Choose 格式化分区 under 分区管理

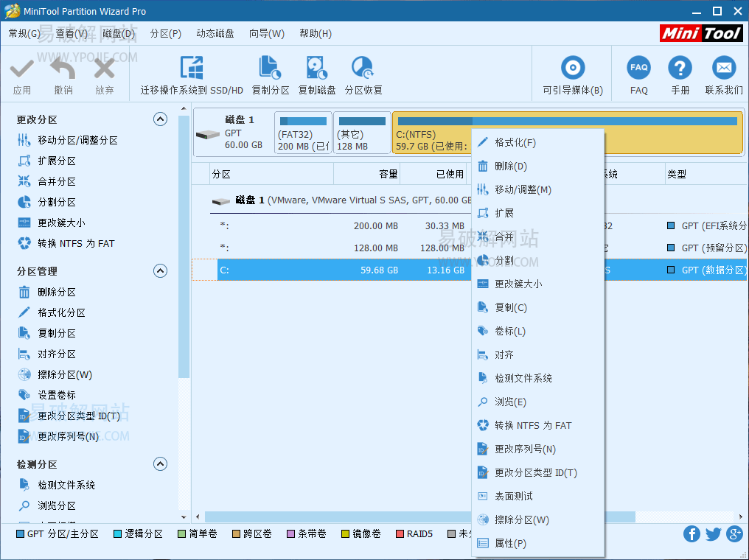pos(58,312)
